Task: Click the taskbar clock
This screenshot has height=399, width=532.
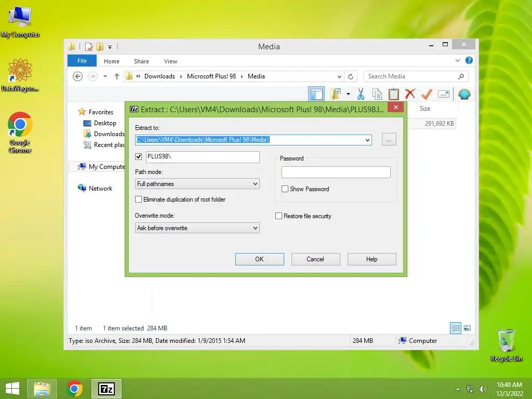Action: coord(509,389)
